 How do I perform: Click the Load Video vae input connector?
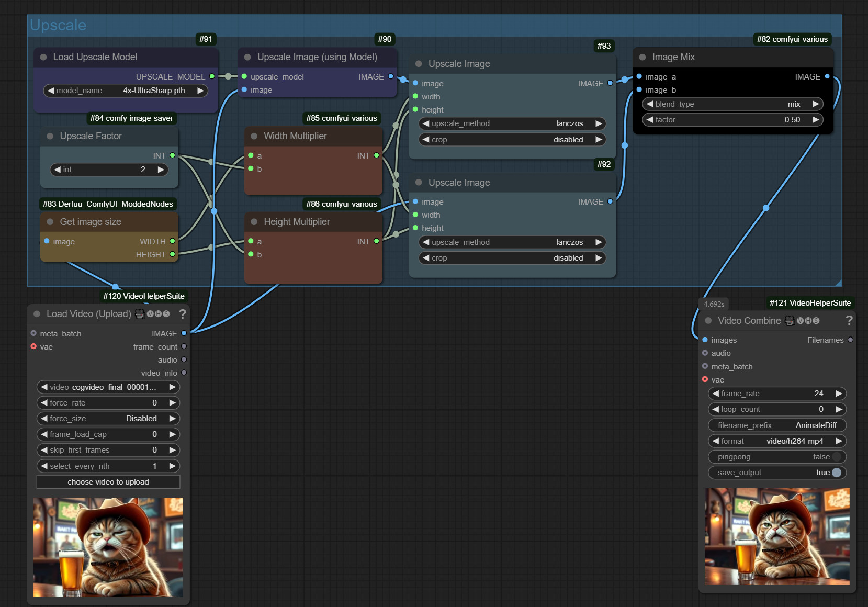tap(33, 346)
